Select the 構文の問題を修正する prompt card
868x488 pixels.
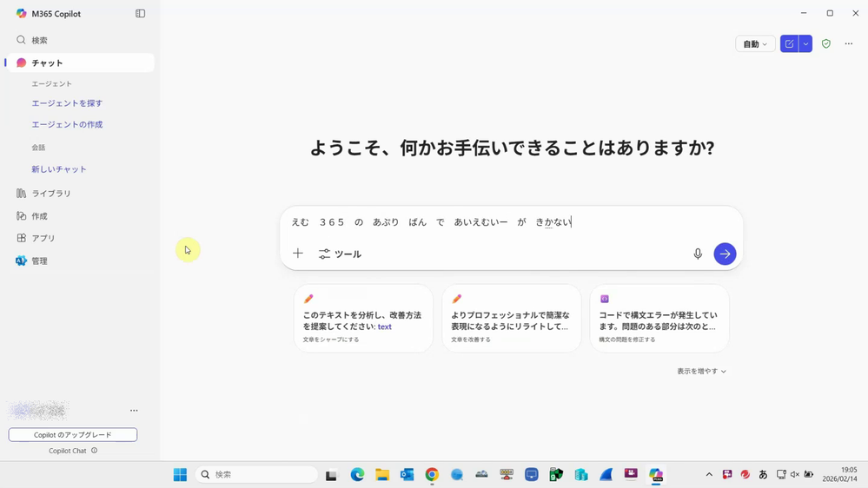click(659, 319)
